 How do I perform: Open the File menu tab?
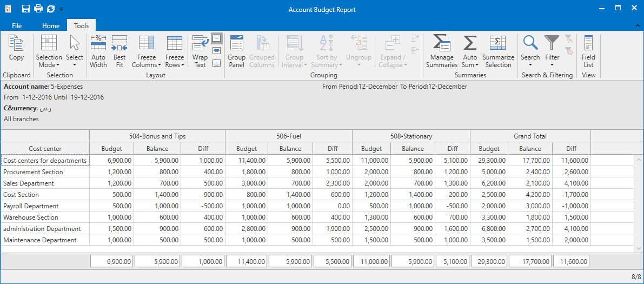pyautogui.click(x=17, y=25)
